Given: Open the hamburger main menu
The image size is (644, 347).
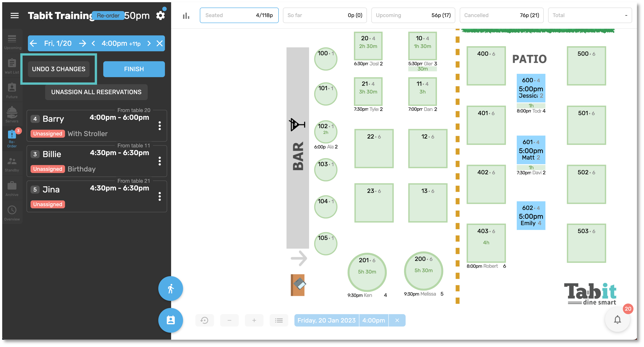Looking at the screenshot, I should pos(14,16).
